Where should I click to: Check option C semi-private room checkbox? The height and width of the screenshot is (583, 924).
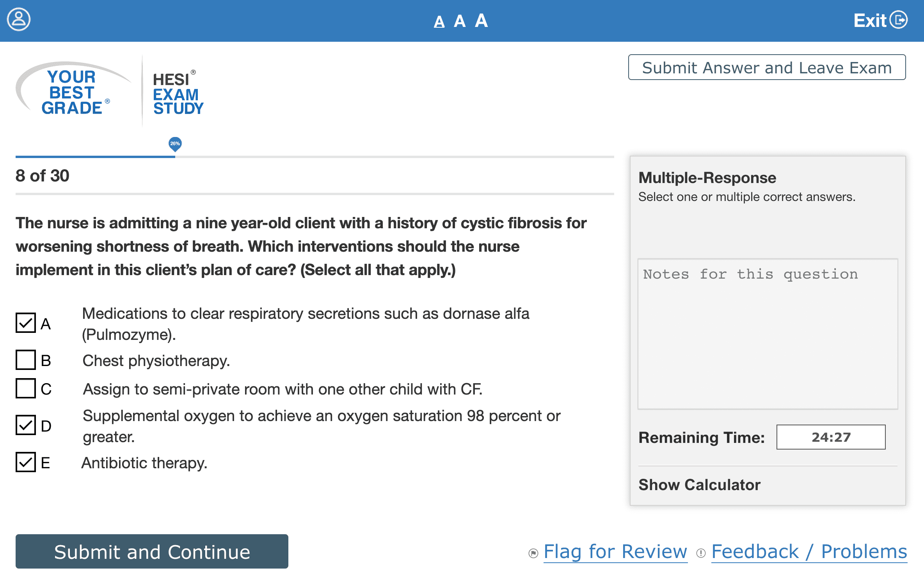click(26, 388)
